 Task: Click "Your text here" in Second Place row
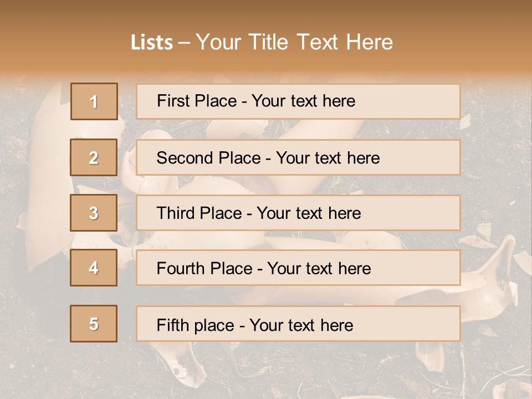point(328,158)
